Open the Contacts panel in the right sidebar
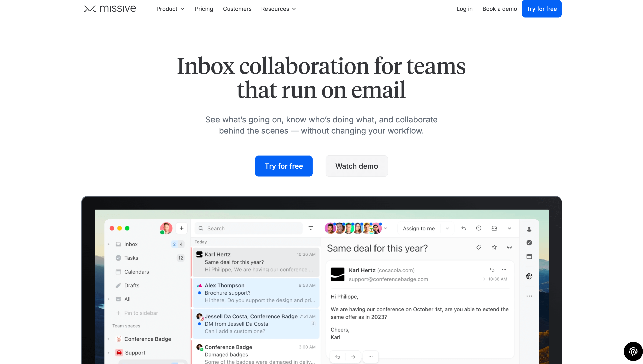The height and width of the screenshot is (364, 643). [x=529, y=229]
